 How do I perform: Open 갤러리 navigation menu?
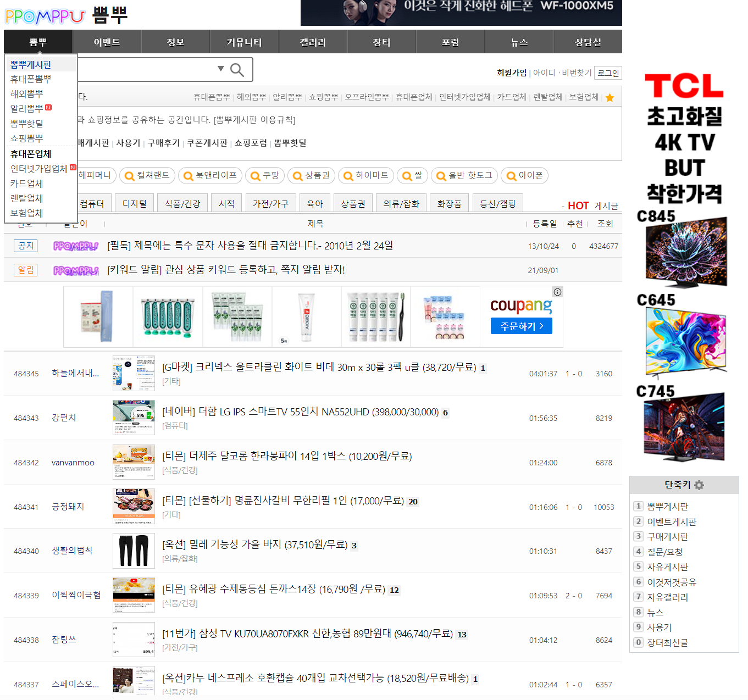point(313,42)
